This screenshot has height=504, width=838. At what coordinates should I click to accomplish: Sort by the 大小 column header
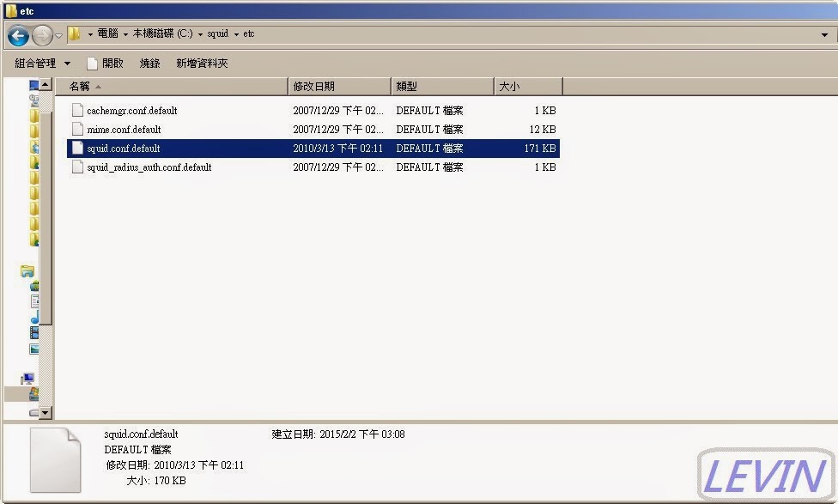click(x=528, y=86)
